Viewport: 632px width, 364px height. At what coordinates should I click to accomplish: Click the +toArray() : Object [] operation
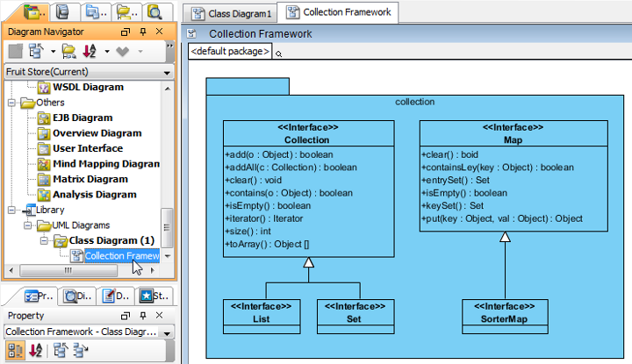click(x=267, y=245)
